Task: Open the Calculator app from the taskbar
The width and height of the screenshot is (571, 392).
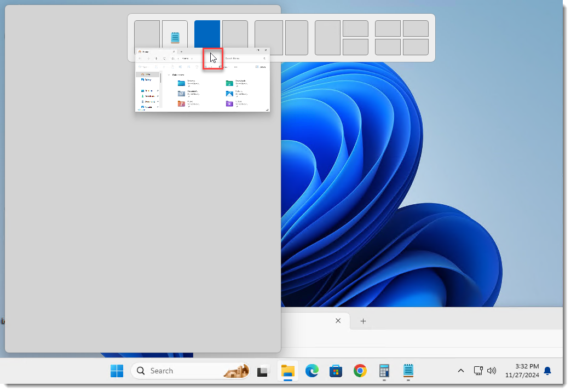Action: 384,371
